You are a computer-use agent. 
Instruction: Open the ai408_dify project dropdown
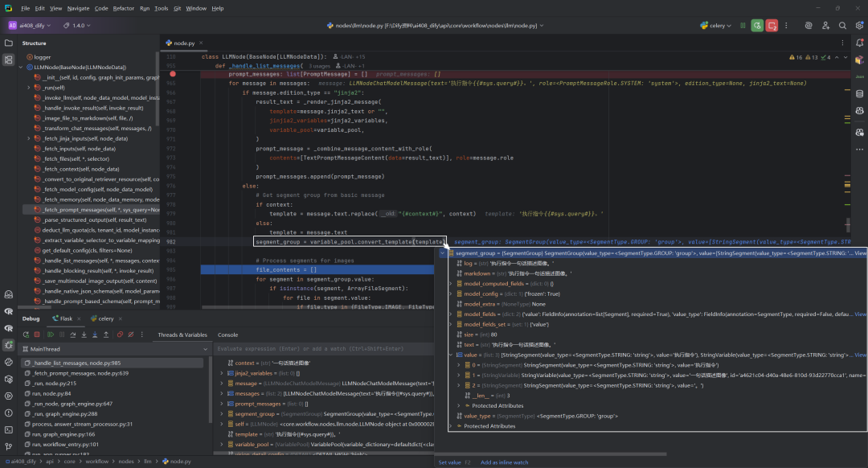tap(30, 26)
